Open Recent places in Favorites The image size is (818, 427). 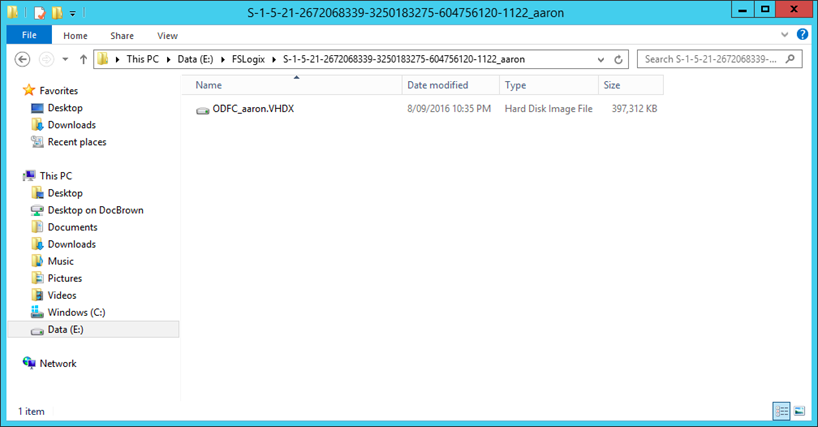tap(77, 142)
